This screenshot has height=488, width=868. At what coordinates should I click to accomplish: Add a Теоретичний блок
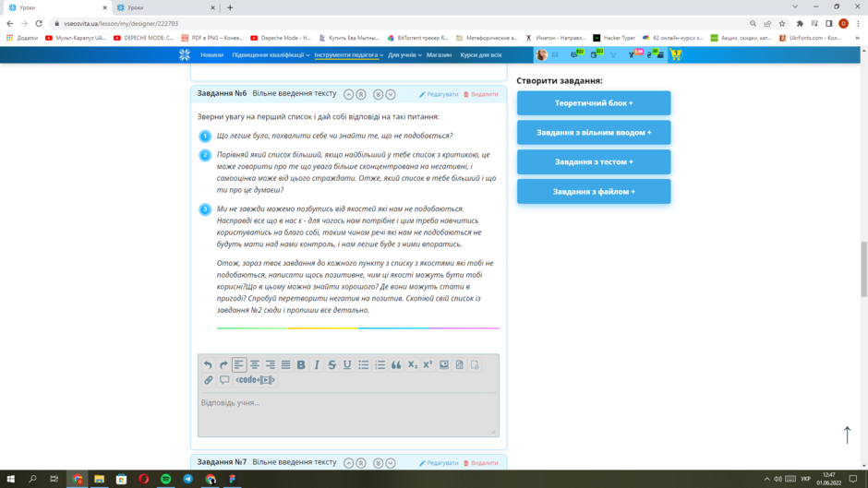tap(594, 103)
